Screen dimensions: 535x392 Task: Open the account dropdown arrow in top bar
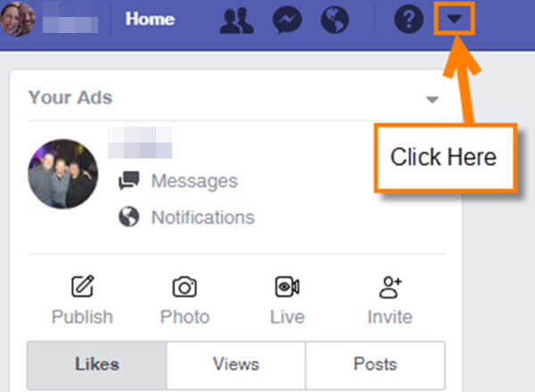455,19
